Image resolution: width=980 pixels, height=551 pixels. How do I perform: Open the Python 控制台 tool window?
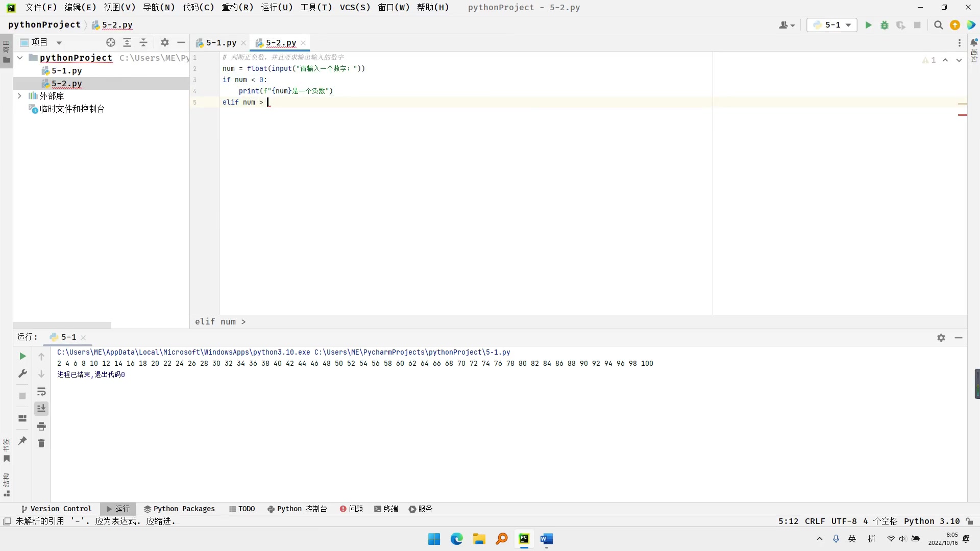coord(297,509)
